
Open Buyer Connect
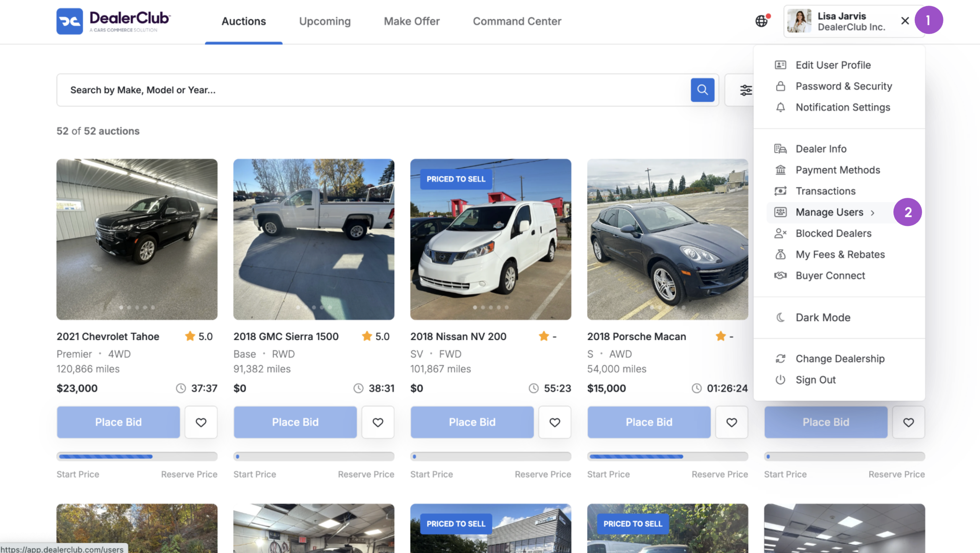pos(830,276)
